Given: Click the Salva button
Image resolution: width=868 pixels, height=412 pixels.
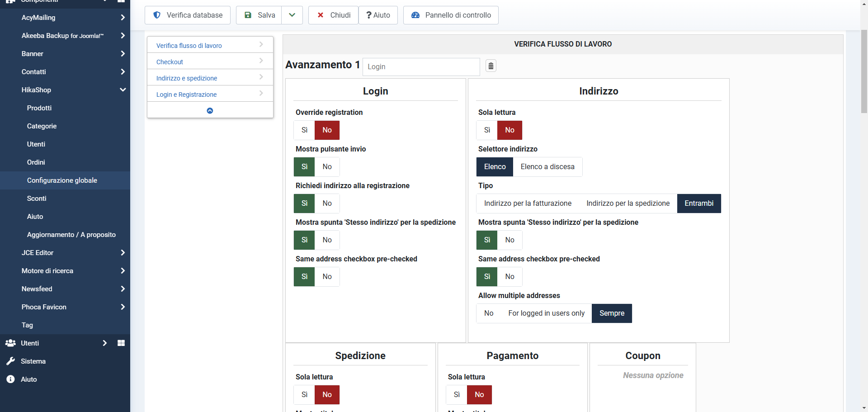Looking at the screenshot, I should point(259,15).
